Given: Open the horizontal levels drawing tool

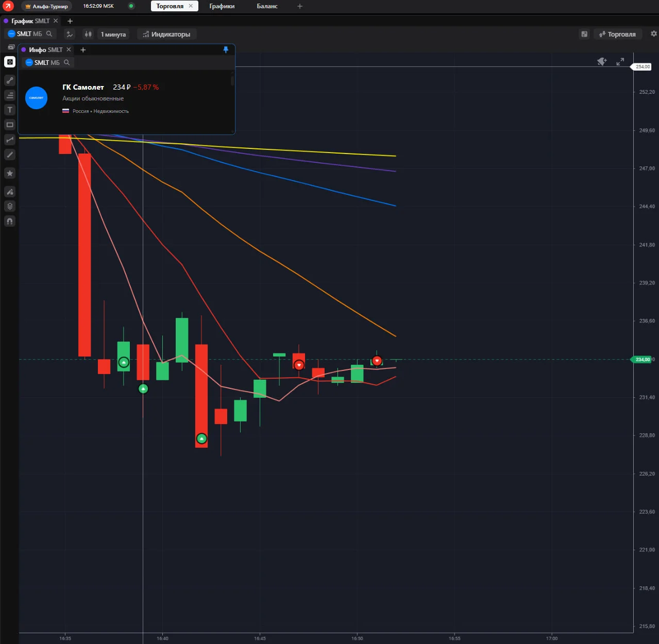Looking at the screenshot, I should (10, 95).
